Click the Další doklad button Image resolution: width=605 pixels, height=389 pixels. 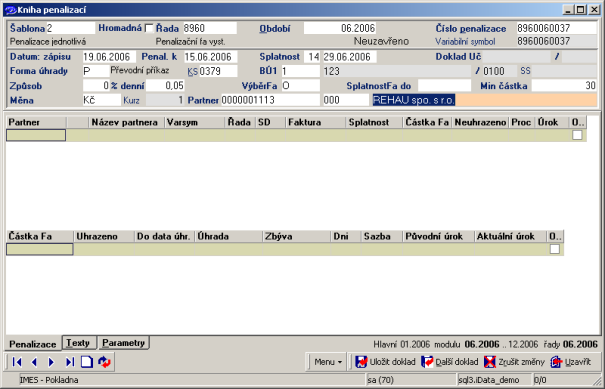[450, 362]
